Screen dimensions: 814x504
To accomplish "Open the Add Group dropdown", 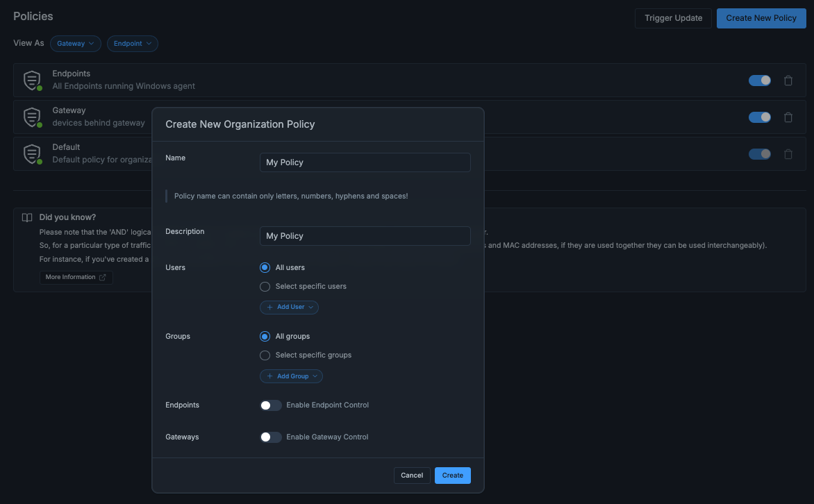I will (x=291, y=376).
